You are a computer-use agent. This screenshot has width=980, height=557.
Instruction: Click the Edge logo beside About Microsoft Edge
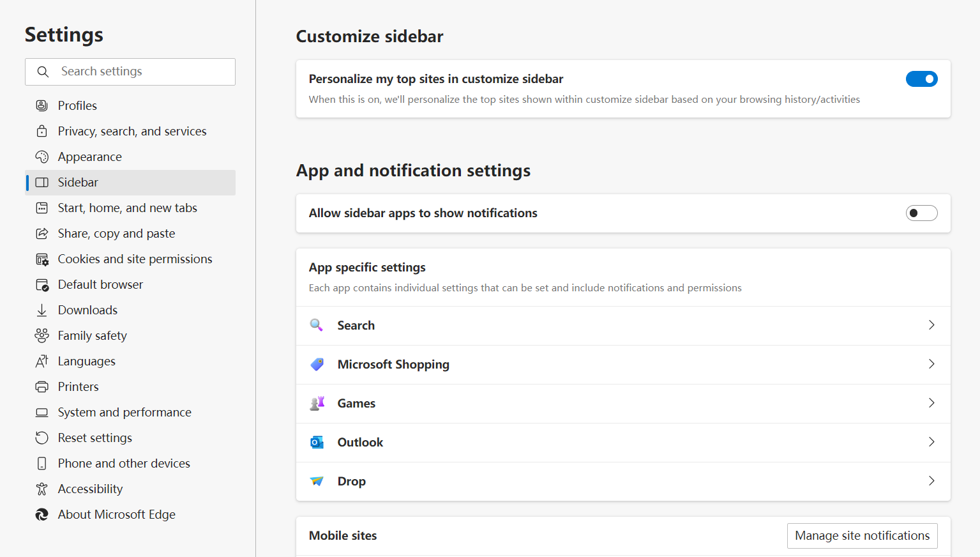click(x=42, y=514)
